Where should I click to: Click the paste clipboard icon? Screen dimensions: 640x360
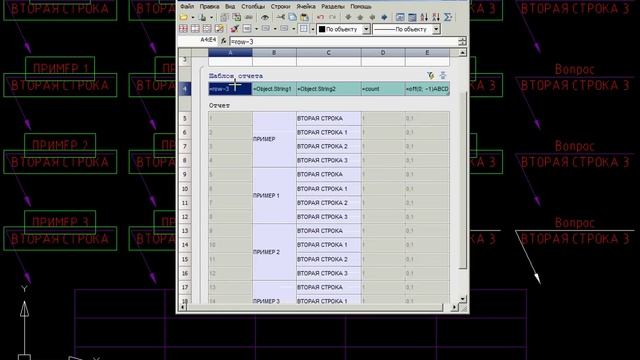[x=304, y=18]
